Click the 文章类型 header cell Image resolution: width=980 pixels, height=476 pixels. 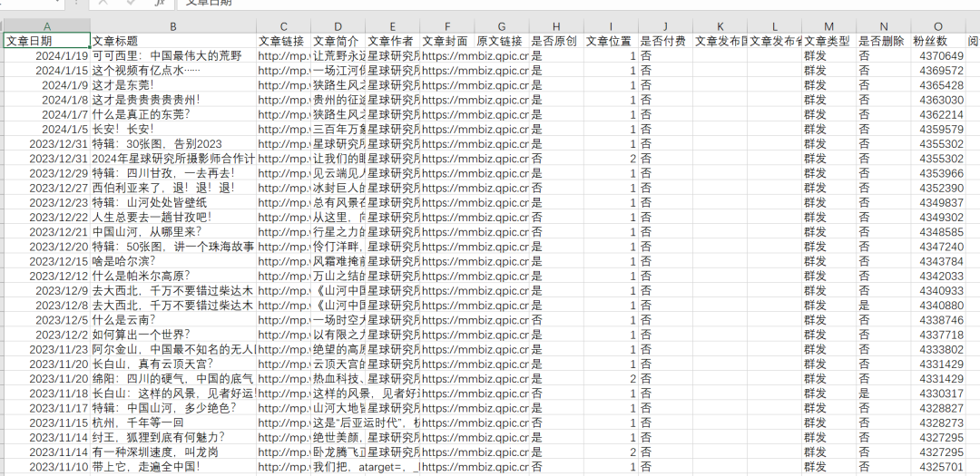[x=829, y=41]
